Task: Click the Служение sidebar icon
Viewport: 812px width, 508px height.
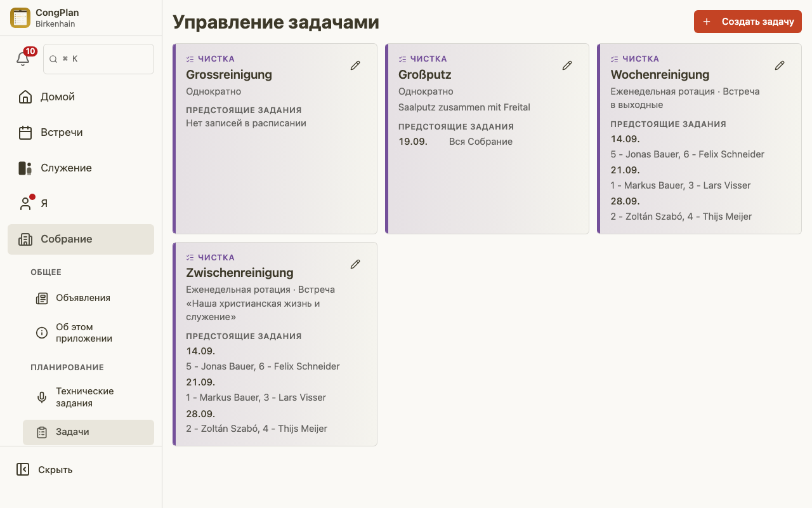Action: 25,168
